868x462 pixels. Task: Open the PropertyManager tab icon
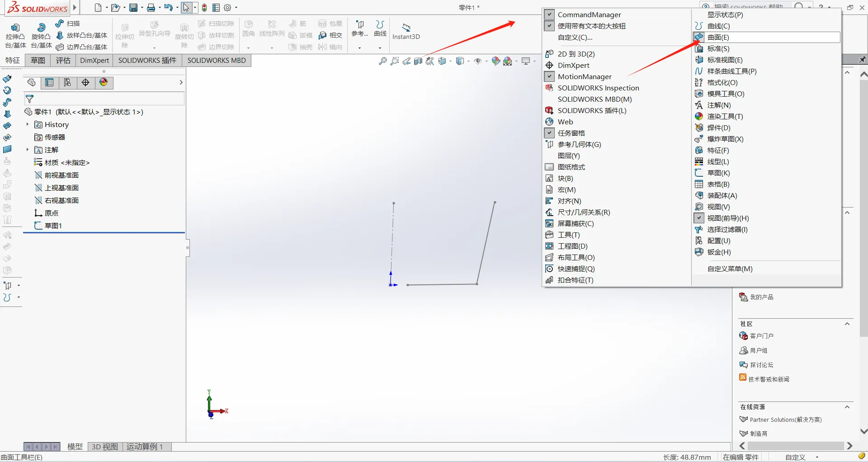pyautogui.click(x=49, y=82)
